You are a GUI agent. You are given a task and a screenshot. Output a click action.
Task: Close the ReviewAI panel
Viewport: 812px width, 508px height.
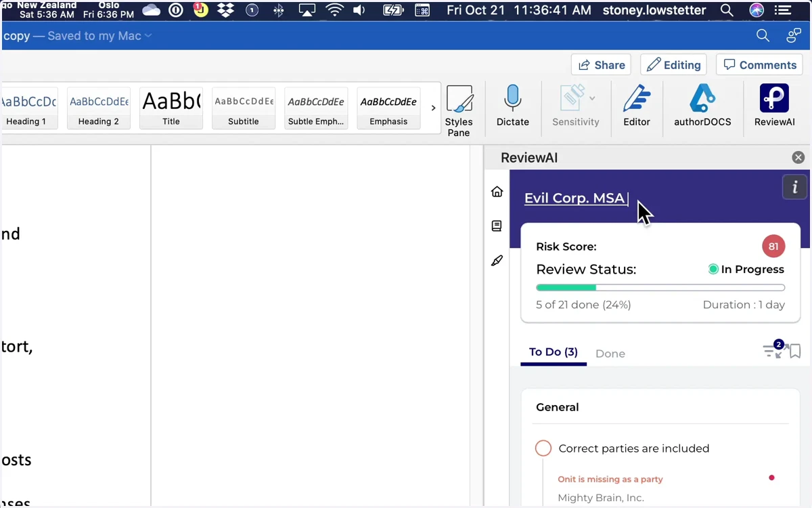[798, 158]
